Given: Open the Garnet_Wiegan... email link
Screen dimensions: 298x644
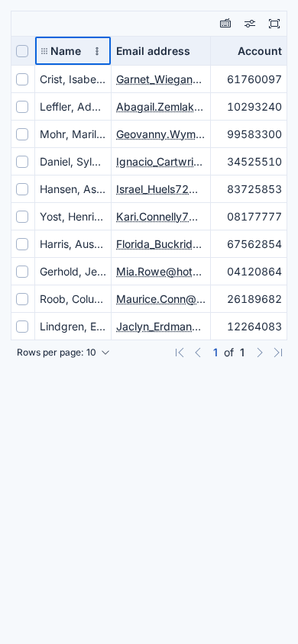Looking at the screenshot, I should 160,79.
